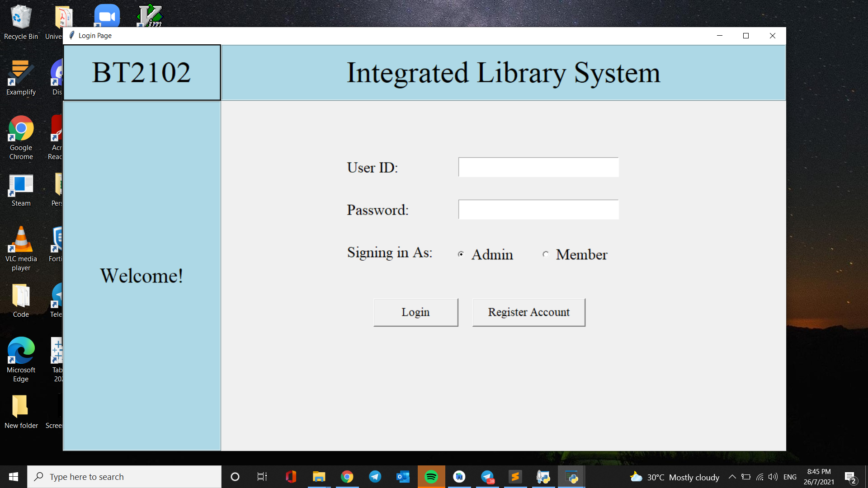Open the Start menu
This screenshot has height=488, width=868.
click(x=13, y=477)
